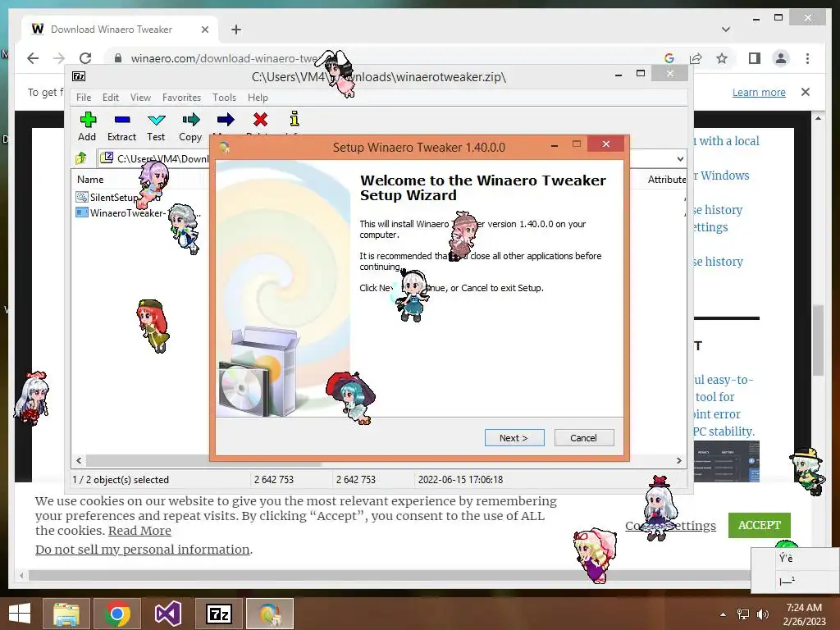Open File Explorer from taskbar

[66, 614]
